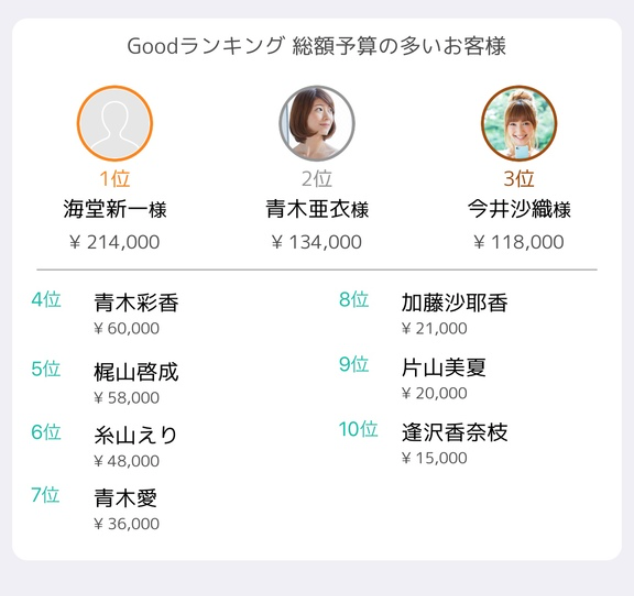Click the gray 2位 rank label
Viewport: 638px width, 600px height.
point(316,180)
